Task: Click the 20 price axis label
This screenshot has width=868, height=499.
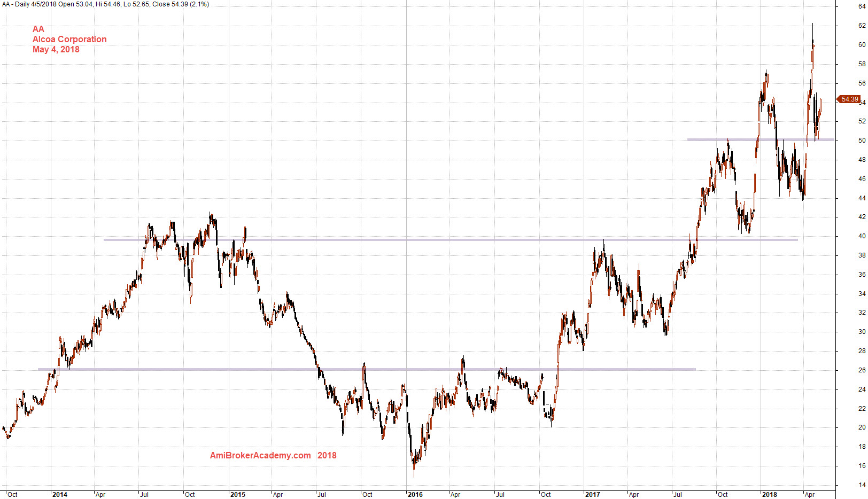Action: (x=862, y=427)
